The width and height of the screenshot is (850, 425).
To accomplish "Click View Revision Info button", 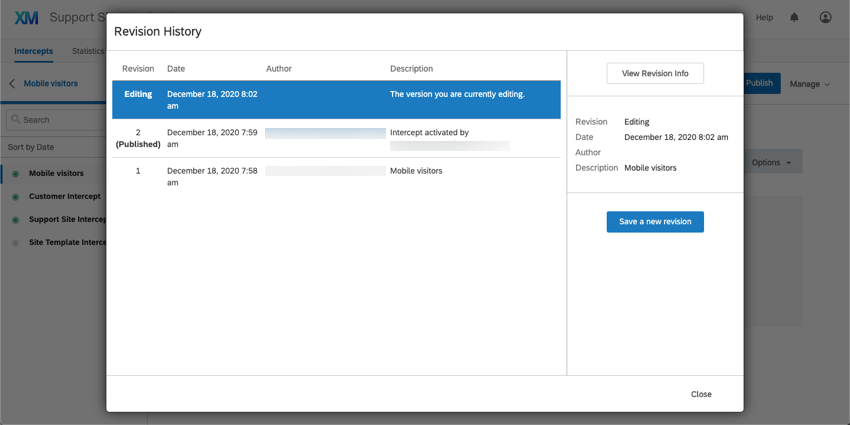I will coord(655,74).
